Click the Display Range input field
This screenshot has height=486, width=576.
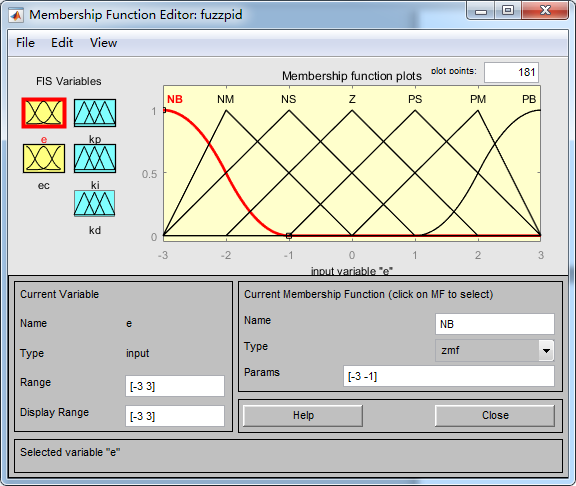point(175,416)
